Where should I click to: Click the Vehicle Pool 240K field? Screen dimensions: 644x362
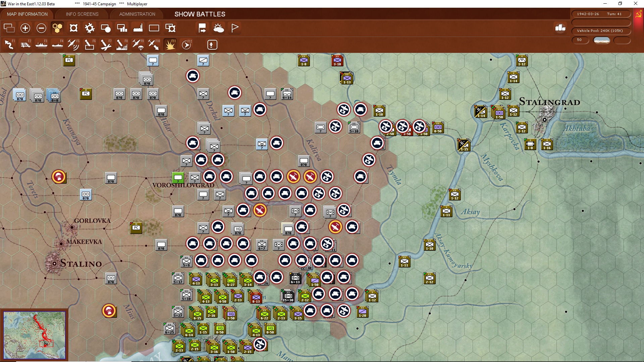click(x=601, y=31)
